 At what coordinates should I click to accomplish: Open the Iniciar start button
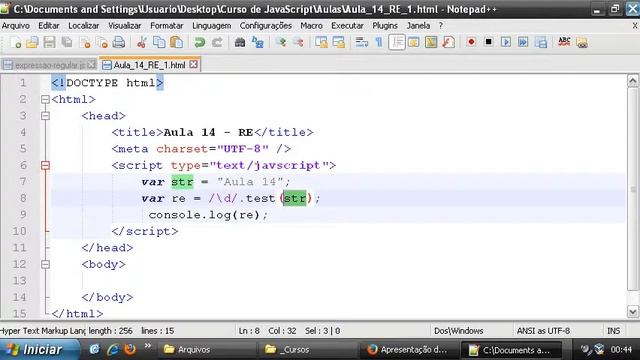click(x=39, y=350)
